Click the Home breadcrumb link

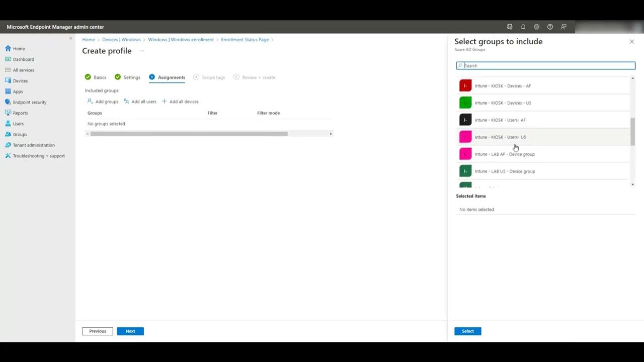point(89,40)
